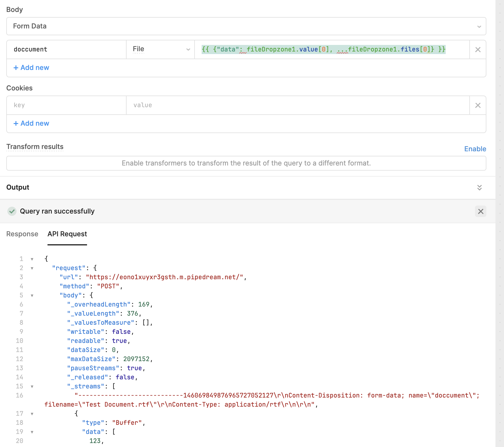Click the pipedream URL string in JSON
Image resolution: width=504 pixels, height=447 pixels.
tap(165, 277)
